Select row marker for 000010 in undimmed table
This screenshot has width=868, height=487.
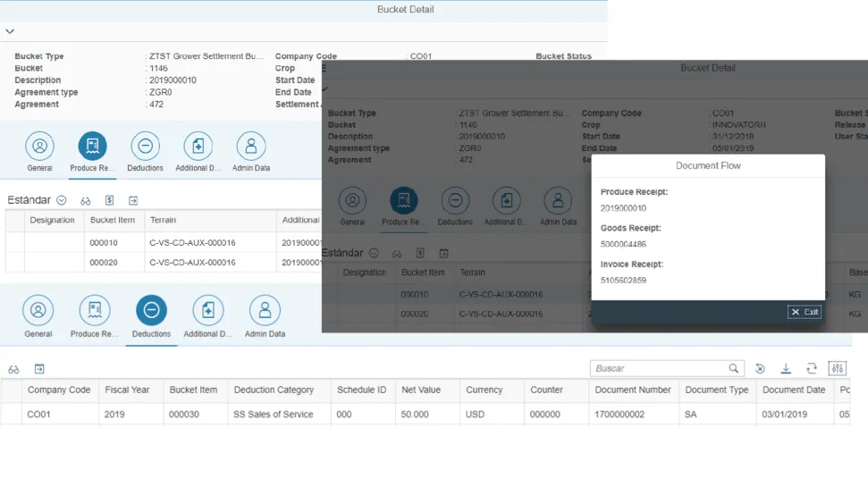[x=14, y=242]
